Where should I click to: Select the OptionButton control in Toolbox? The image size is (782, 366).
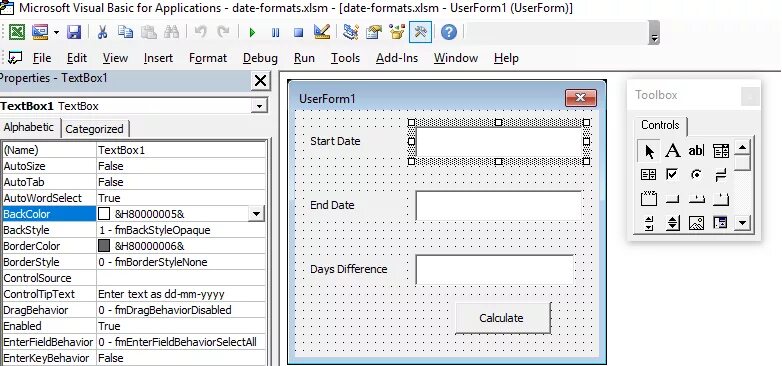(696, 174)
